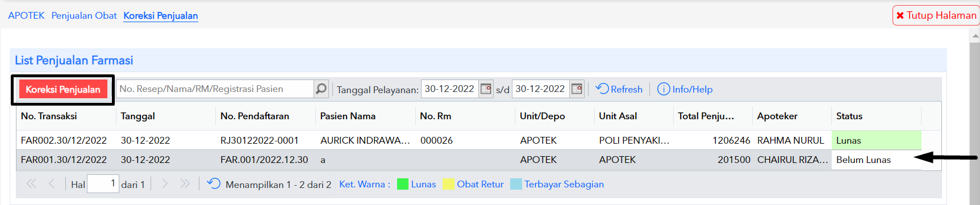Sort by No. Transaksi column header
Viewport: 980px width, 205px height.
(x=66, y=116)
